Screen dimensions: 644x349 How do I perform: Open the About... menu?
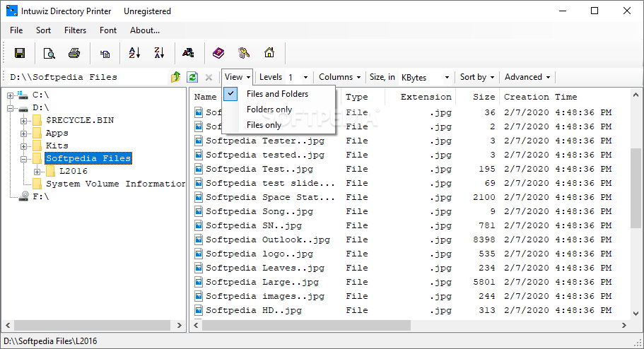click(x=145, y=30)
